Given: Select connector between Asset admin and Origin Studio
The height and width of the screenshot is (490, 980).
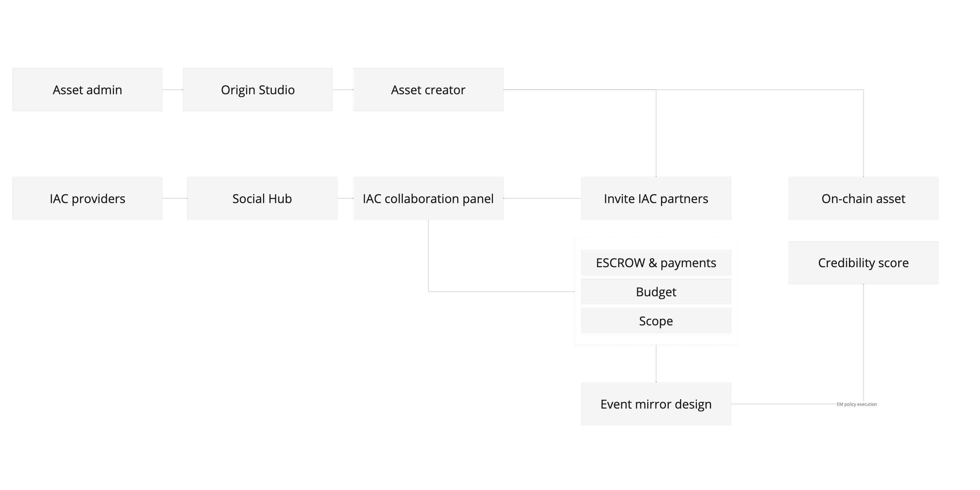Looking at the screenshot, I should coord(173,90).
